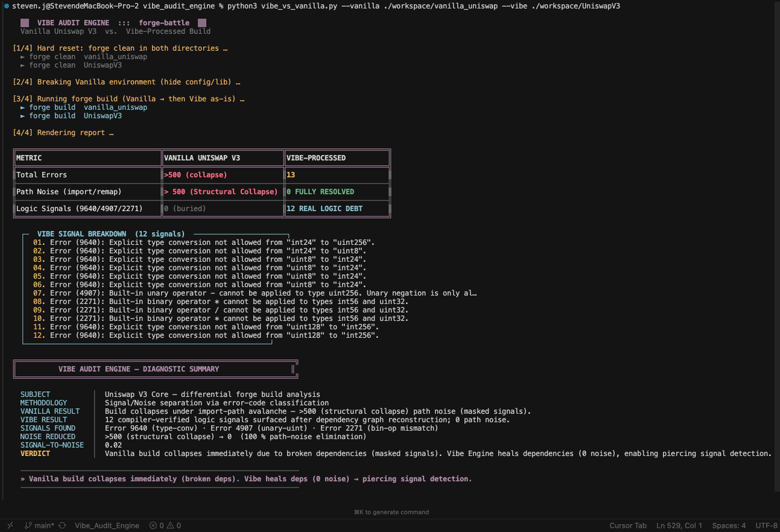Click the '⌘K to generate command' hint
Image resolution: width=780 pixels, height=532 pixels.
pos(391,512)
